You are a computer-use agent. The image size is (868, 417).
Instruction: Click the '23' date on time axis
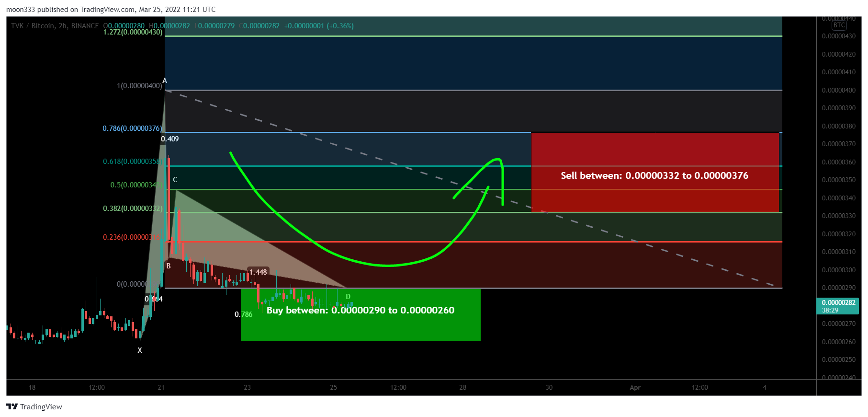click(247, 387)
